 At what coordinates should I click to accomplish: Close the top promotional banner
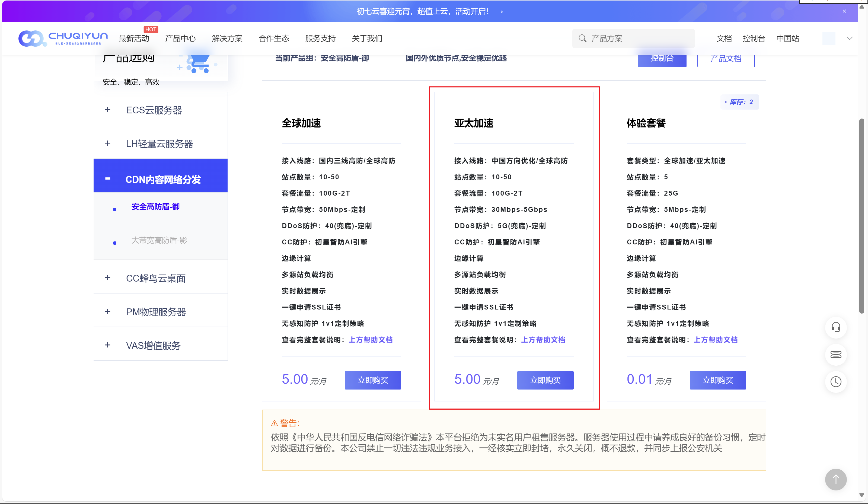click(844, 11)
